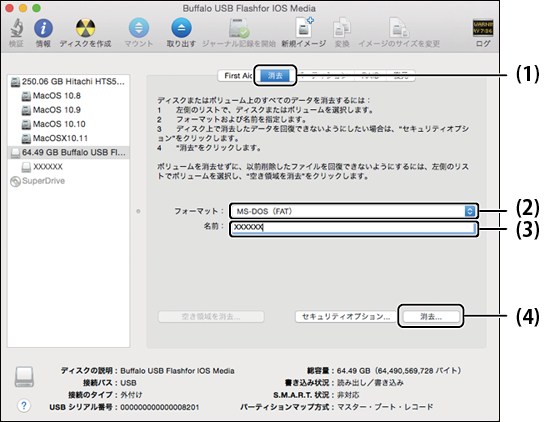Minimize the window with the yellow button
Viewport: 544px width, 422px height.
click(23, 8)
